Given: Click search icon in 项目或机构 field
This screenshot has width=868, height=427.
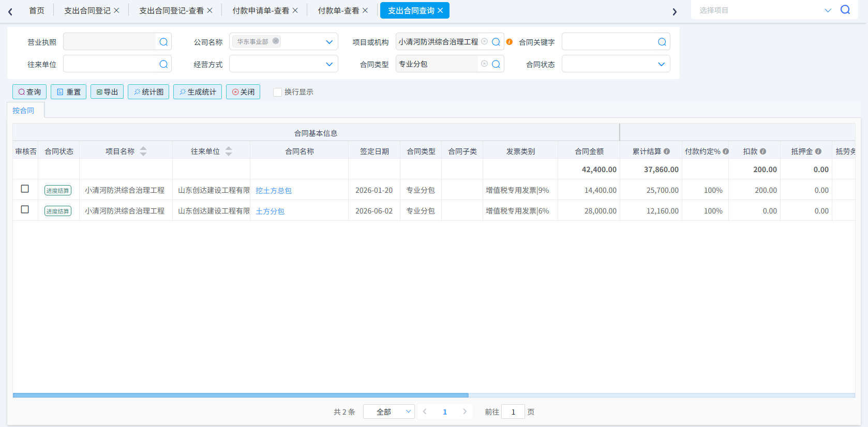Looking at the screenshot, I should (496, 42).
